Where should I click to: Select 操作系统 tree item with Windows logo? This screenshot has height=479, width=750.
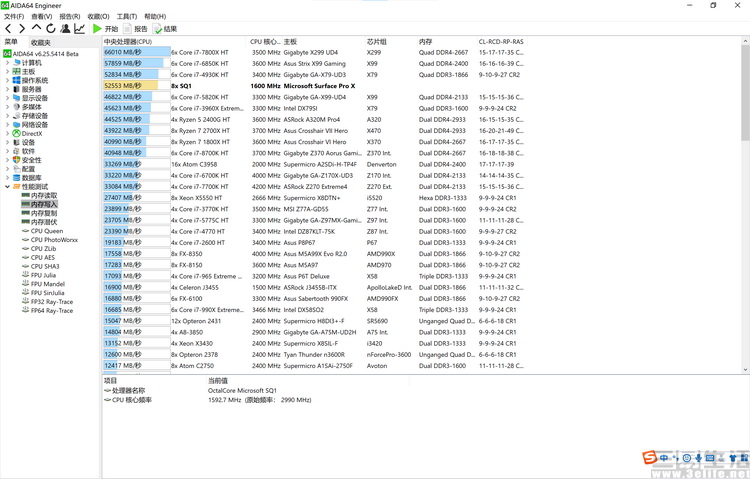[31, 80]
